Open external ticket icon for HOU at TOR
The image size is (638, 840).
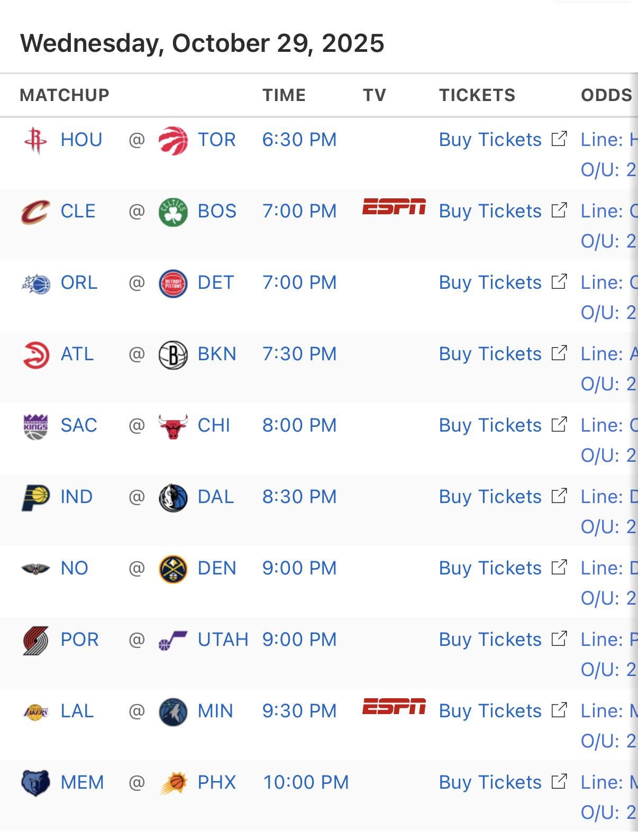tap(559, 139)
